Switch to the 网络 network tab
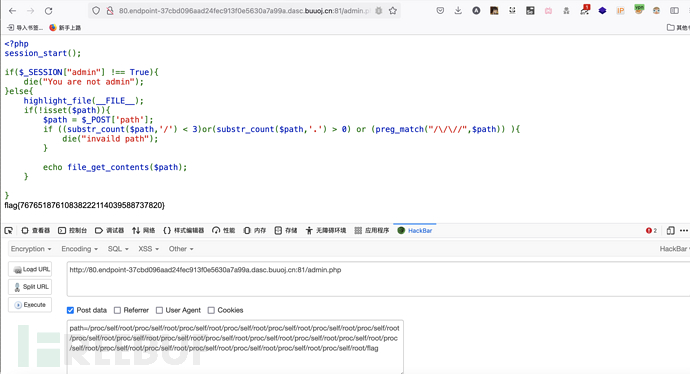 (x=143, y=231)
